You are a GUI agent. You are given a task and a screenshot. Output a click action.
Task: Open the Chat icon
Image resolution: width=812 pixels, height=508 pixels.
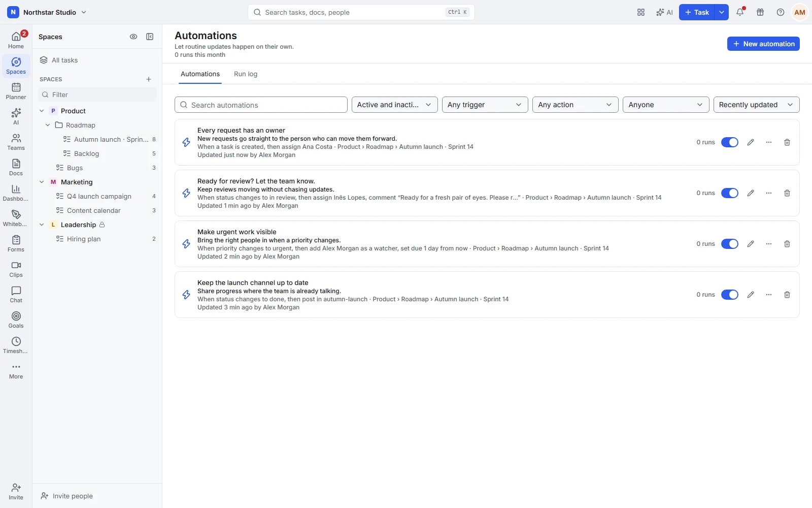[x=16, y=294]
